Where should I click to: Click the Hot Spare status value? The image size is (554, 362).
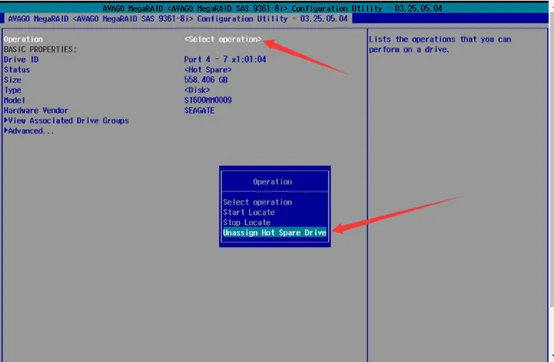pos(208,70)
